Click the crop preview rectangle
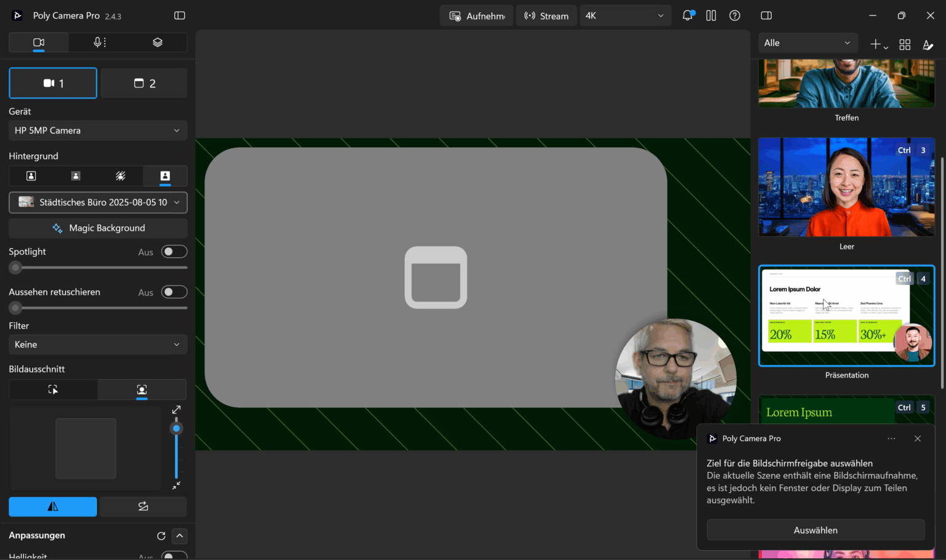Viewport: 946px width, 560px height. [x=86, y=449]
